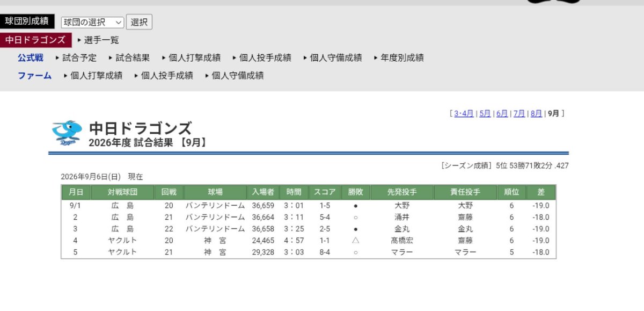Image resolution: width=644 pixels, height=311 pixels.
Task: Click the score 1-5 cell
Action: 325,205
